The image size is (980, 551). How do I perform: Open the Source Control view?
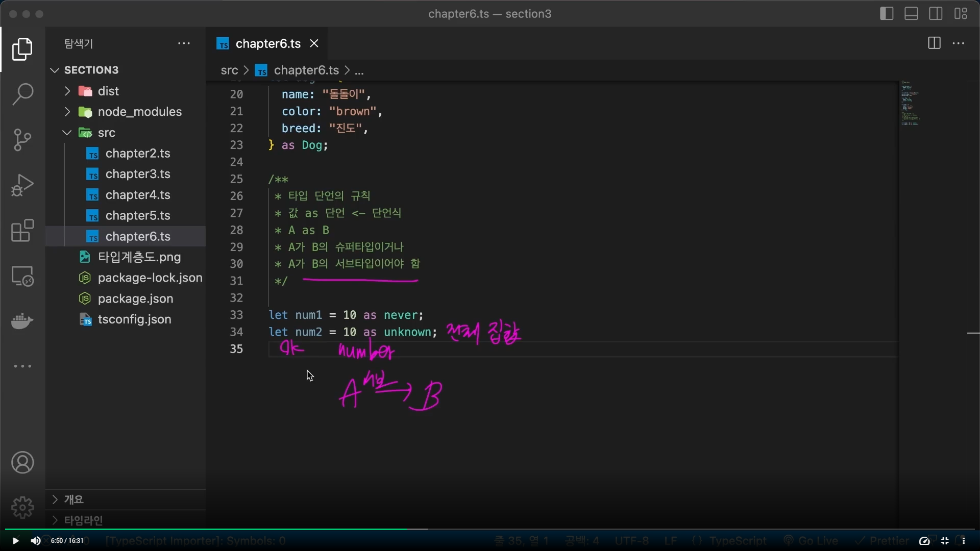(x=22, y=140)
